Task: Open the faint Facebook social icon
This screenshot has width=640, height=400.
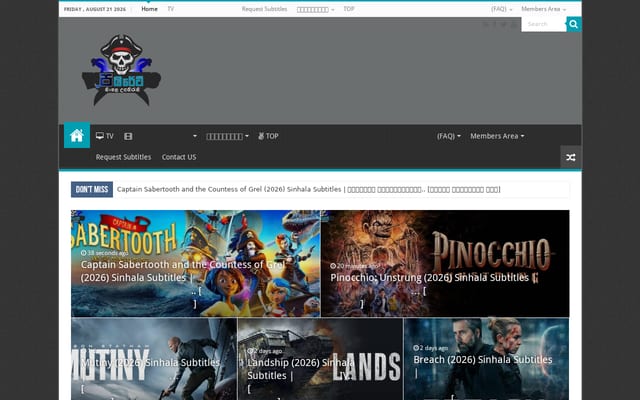Action: tap(495, 24)
